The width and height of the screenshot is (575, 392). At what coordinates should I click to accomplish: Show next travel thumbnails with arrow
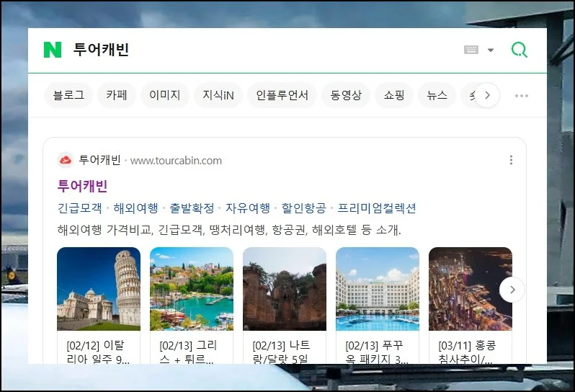(x=512, y=290)
